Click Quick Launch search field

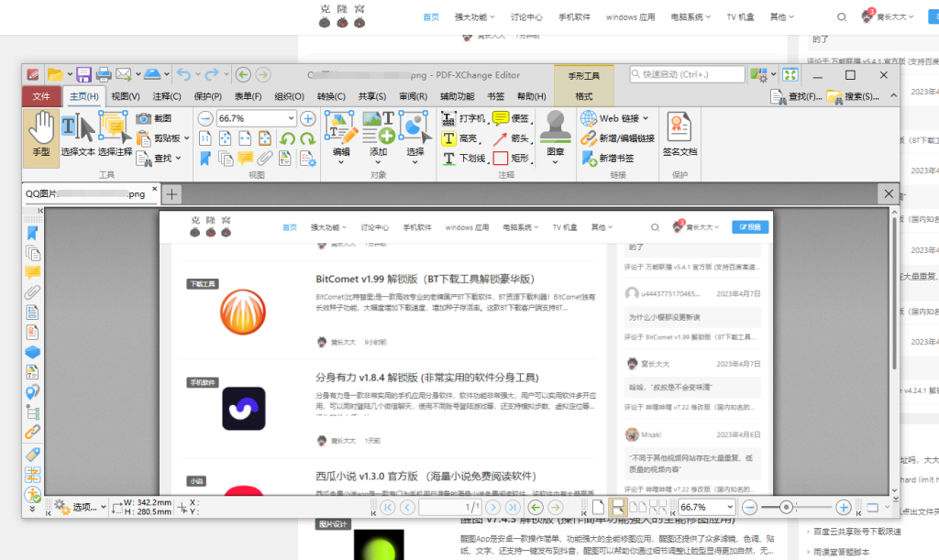(x=687, y=74)
